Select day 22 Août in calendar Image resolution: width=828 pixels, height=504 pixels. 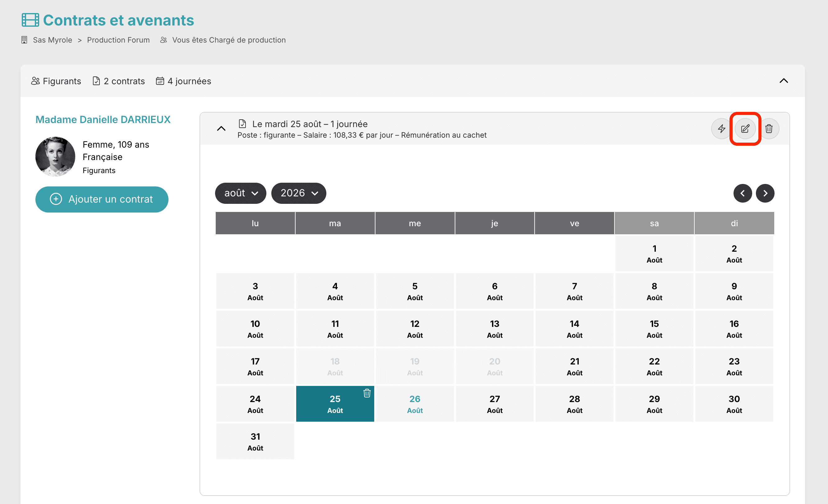(x=654, y=366)
